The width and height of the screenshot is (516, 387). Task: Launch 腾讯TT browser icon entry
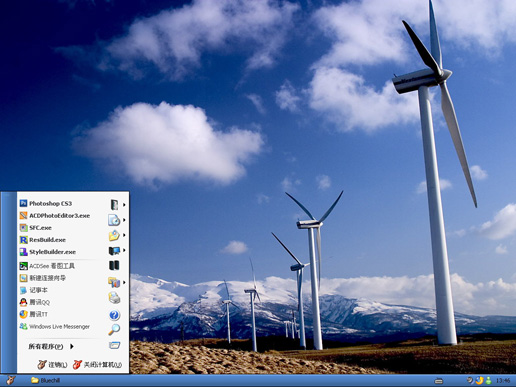[34, 314]
